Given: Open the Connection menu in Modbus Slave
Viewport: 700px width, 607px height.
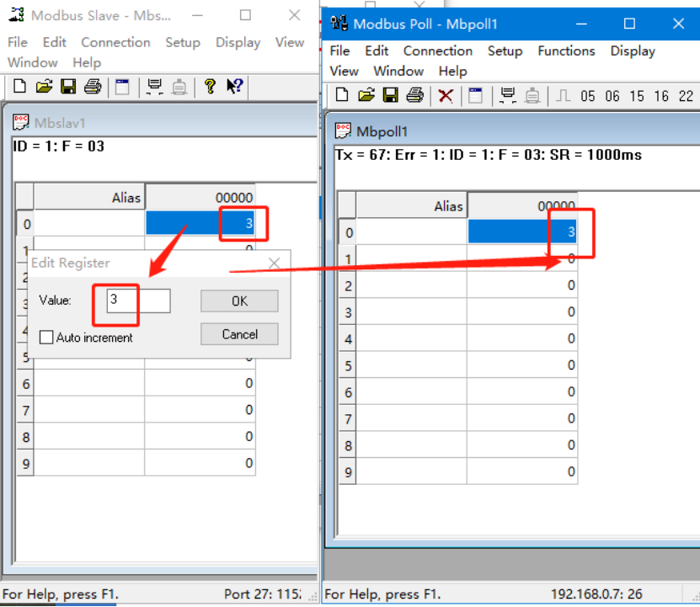Looking at the screenshot, I should point(115,42).
